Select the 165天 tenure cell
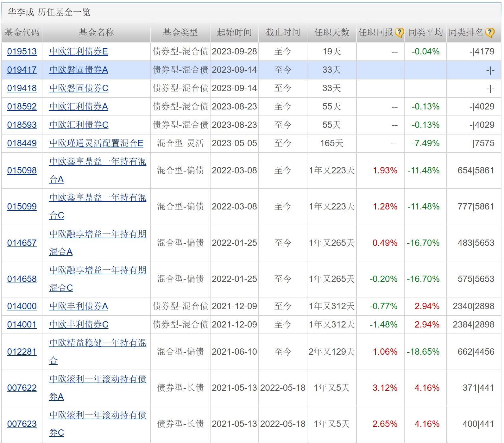 tap(332, 143)
